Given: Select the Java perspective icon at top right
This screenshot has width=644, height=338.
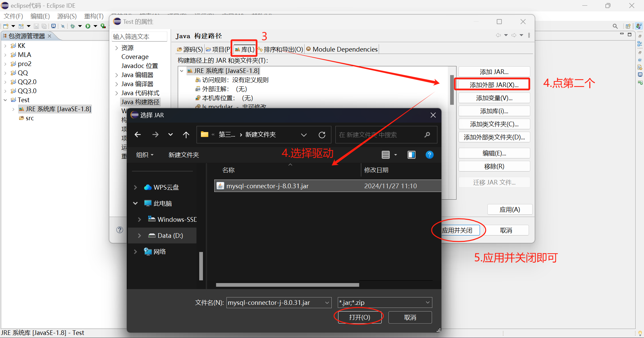Looking at the screenshot, I should click(x=639, y=26).
